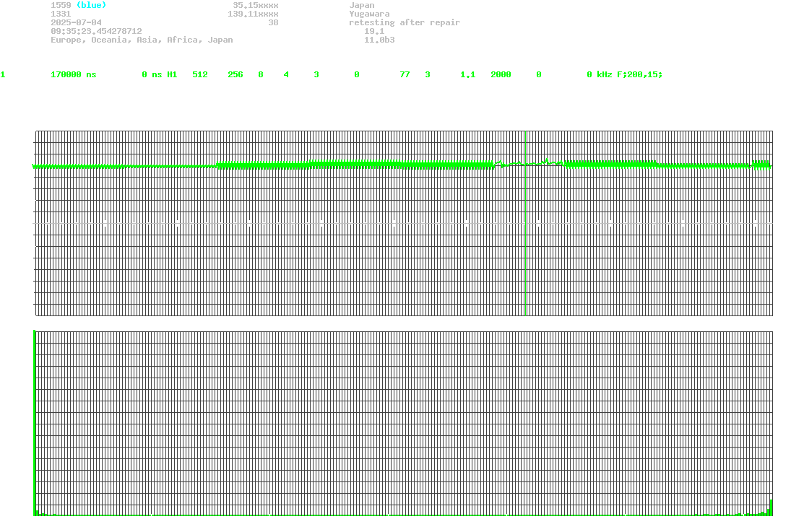Select the timestamp 09:35:23.454278712
Image resolution: width=791 pixels, height=532 pixels.
[x=96, y=31]
